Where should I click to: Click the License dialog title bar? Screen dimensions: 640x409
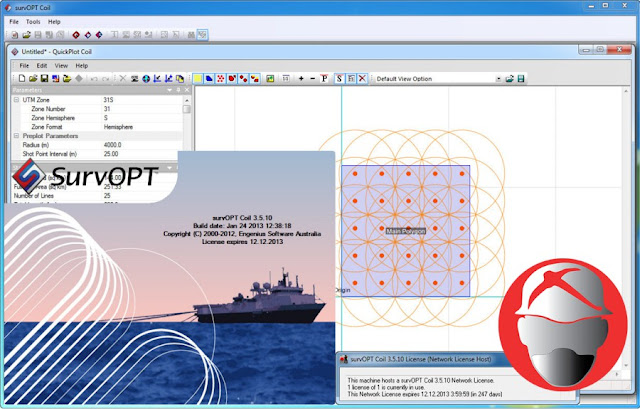(x=420, y=359)
